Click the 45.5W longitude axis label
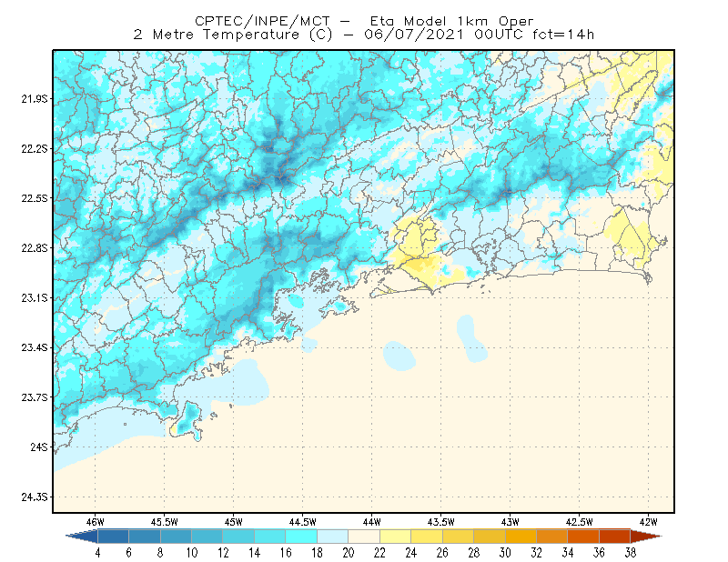 point(164,522)
